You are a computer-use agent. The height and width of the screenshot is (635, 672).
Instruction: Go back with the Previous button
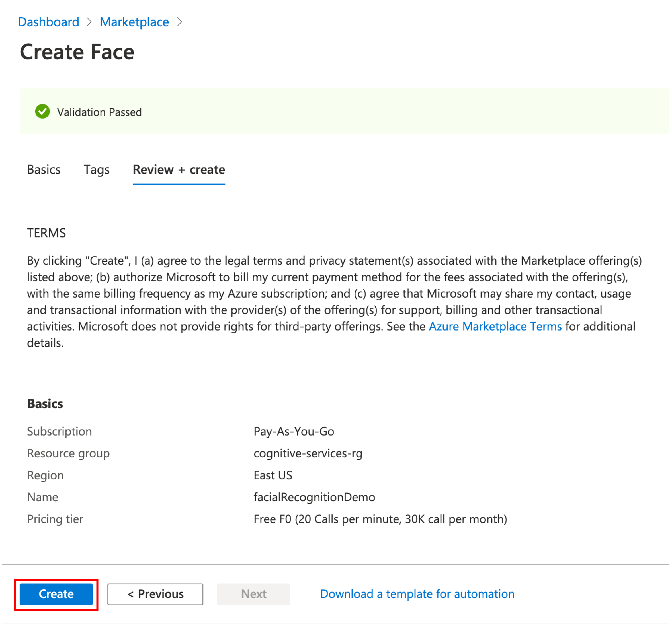click(155, 594)
